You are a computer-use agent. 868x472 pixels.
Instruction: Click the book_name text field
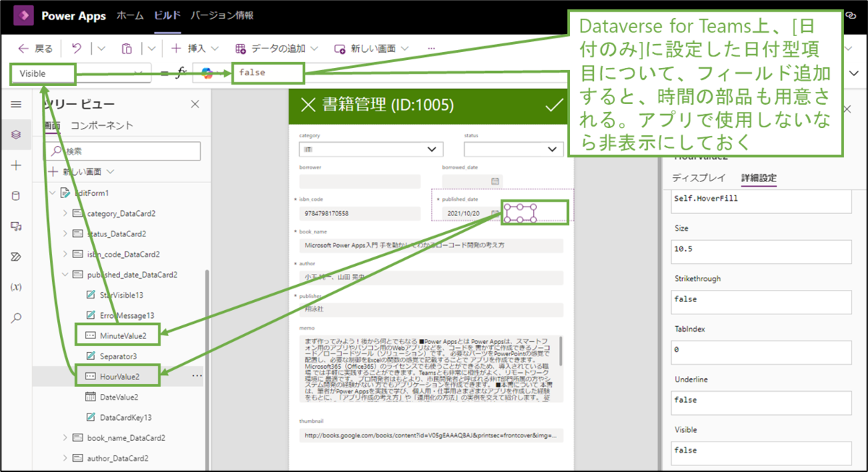431,245
